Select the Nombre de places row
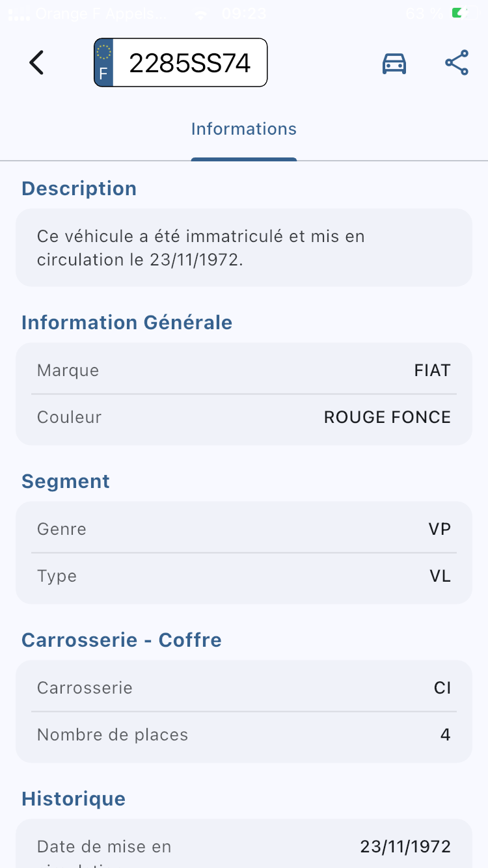The image size is (488, 868). point(244,735)
